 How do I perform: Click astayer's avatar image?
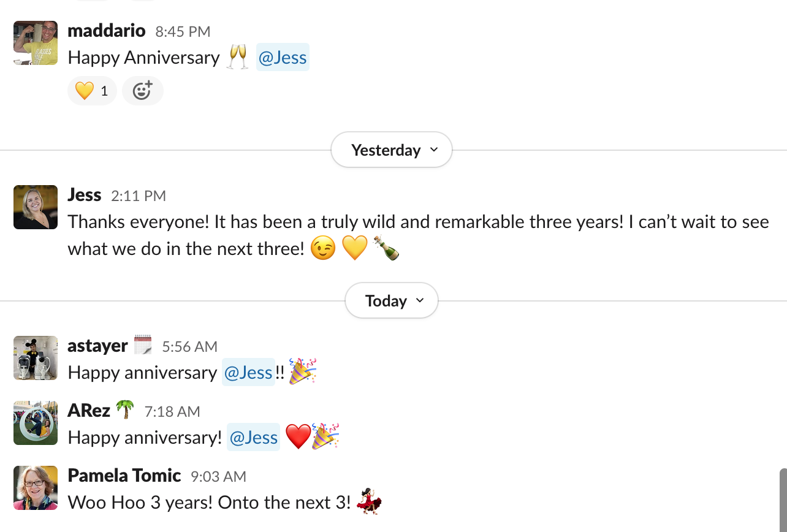(x=36, y=358)
